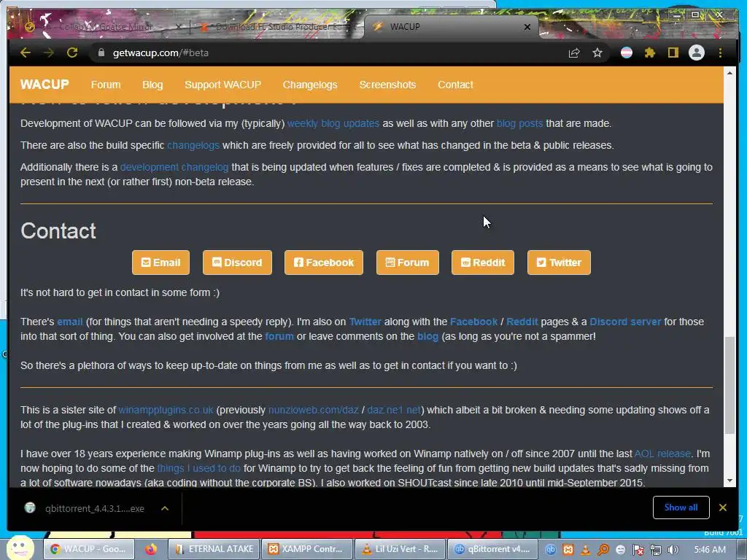Click the Facebook contact button
The image size is (747, 560).
(323, 262)
